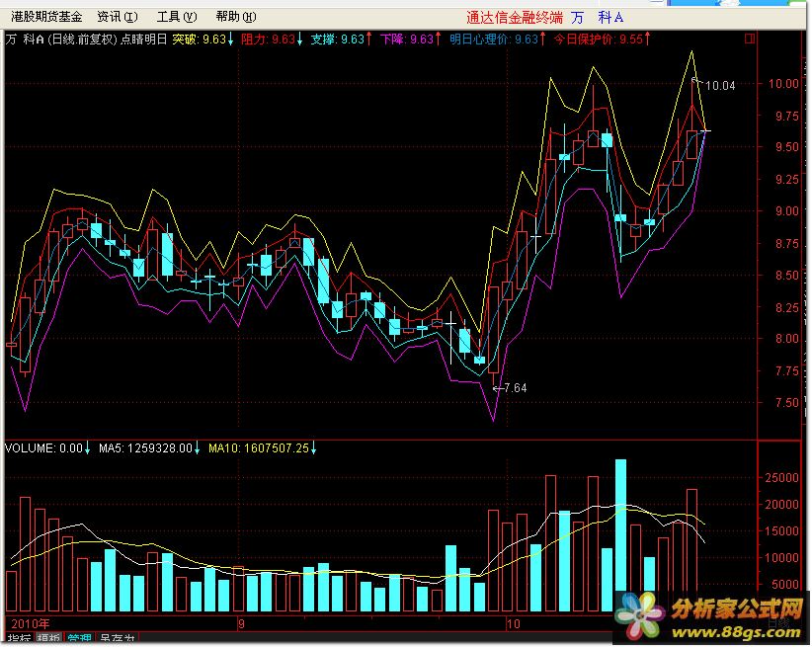Click the 15000 volume axis label
The width and height of the screenshot is (812, 647).
[781, 531]
